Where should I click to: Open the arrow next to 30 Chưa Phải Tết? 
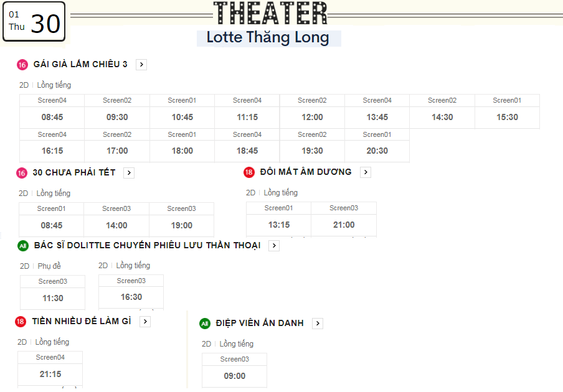click(x=129, y=173)
